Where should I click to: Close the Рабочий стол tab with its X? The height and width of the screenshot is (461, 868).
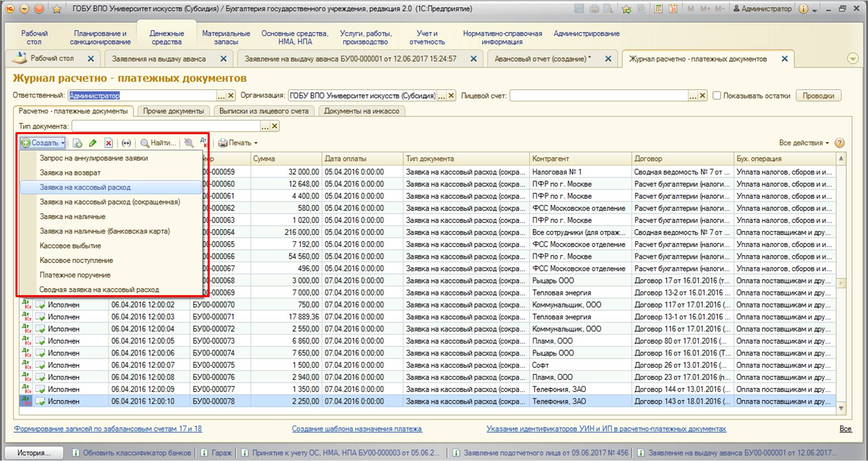pyautogui.click(x=91, y=59)
